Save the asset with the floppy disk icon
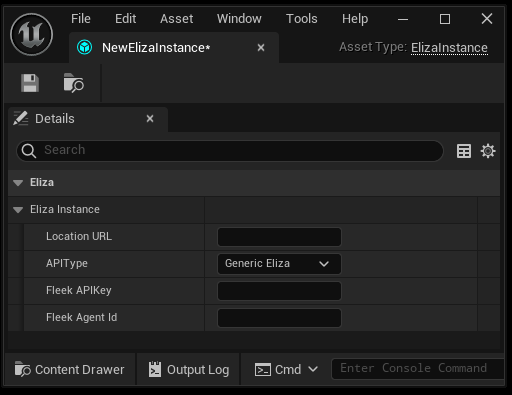 (30, 83)
